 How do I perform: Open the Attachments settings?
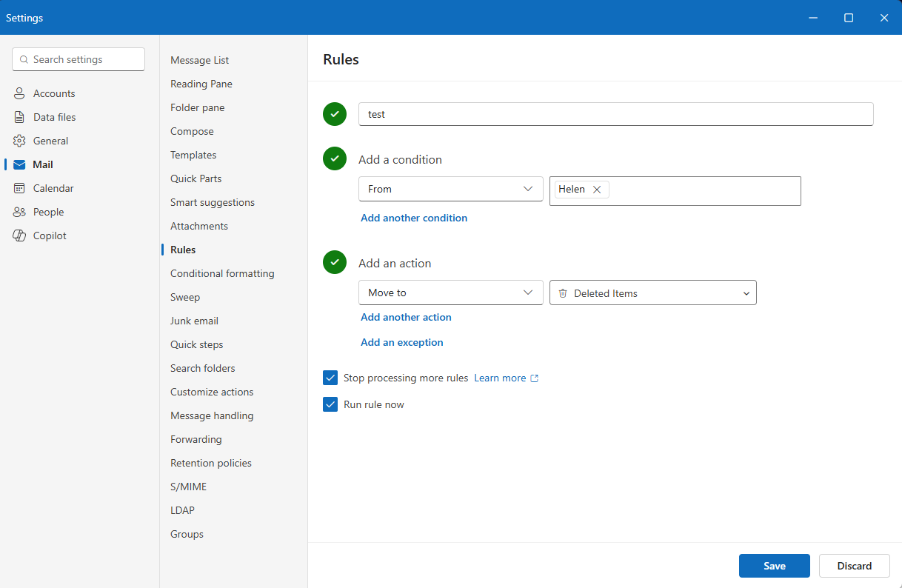click(x=199, y=226)
